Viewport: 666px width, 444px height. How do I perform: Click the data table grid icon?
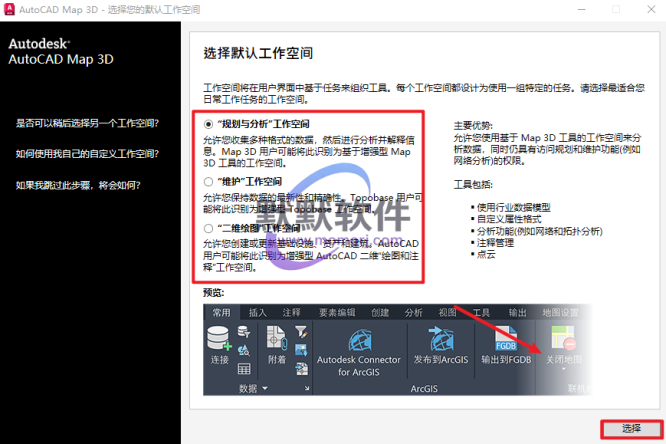[244, 368]
